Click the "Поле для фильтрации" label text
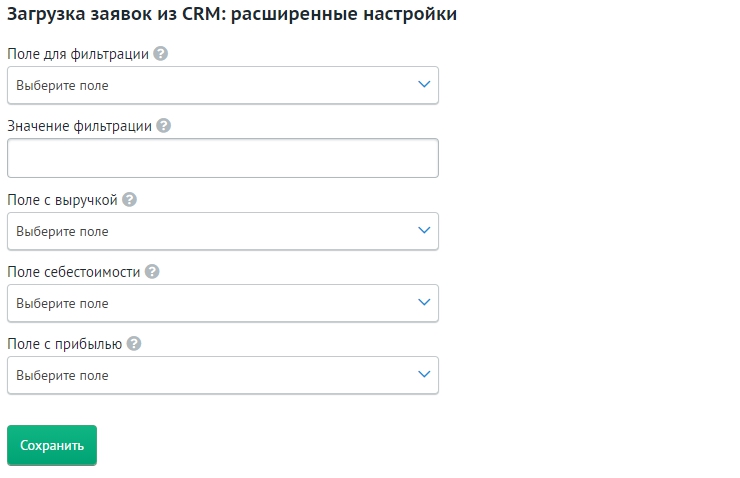This screenshot has height=478, width=740. 78,54
